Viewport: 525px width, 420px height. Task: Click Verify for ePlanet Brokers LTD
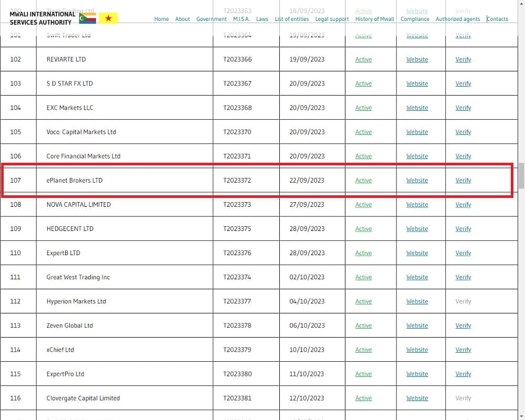click(x=463, y=180)
